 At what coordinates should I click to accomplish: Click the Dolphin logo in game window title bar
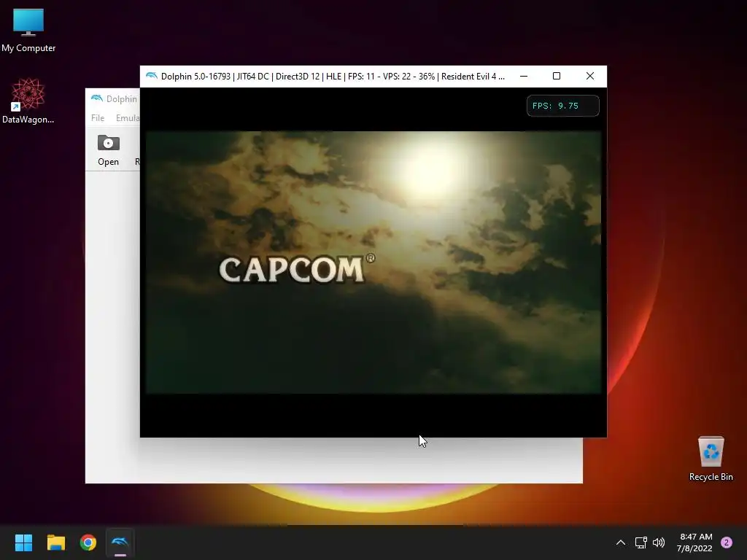[152, 76]
